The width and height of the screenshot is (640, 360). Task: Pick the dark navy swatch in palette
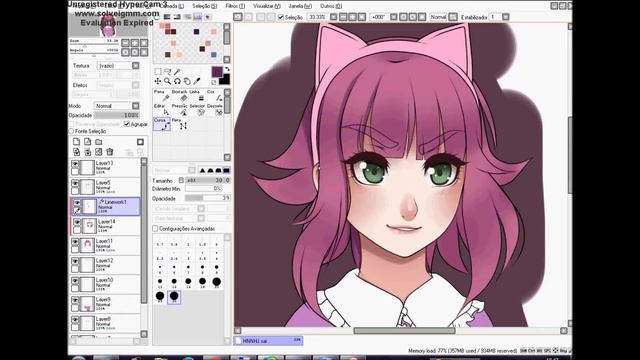pos(197,31)
